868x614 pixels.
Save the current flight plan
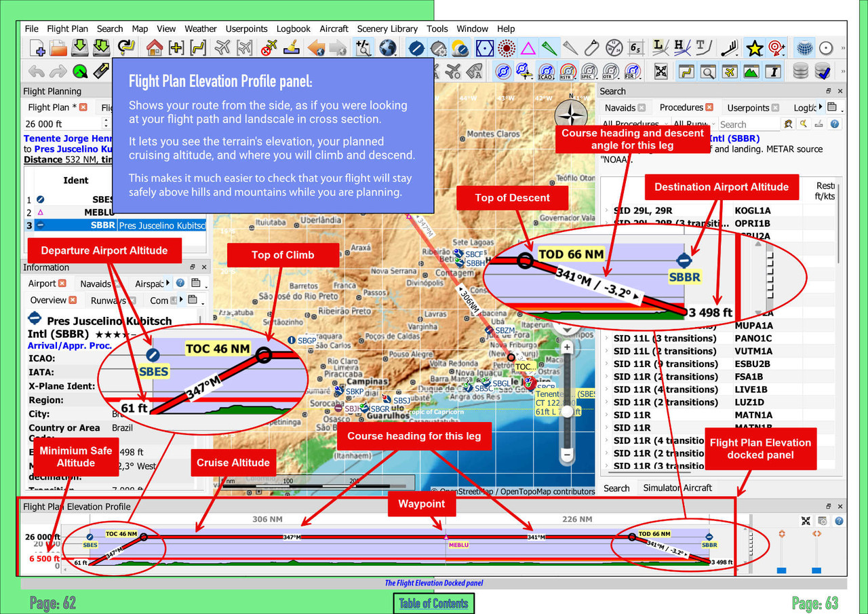pos(81,47)
